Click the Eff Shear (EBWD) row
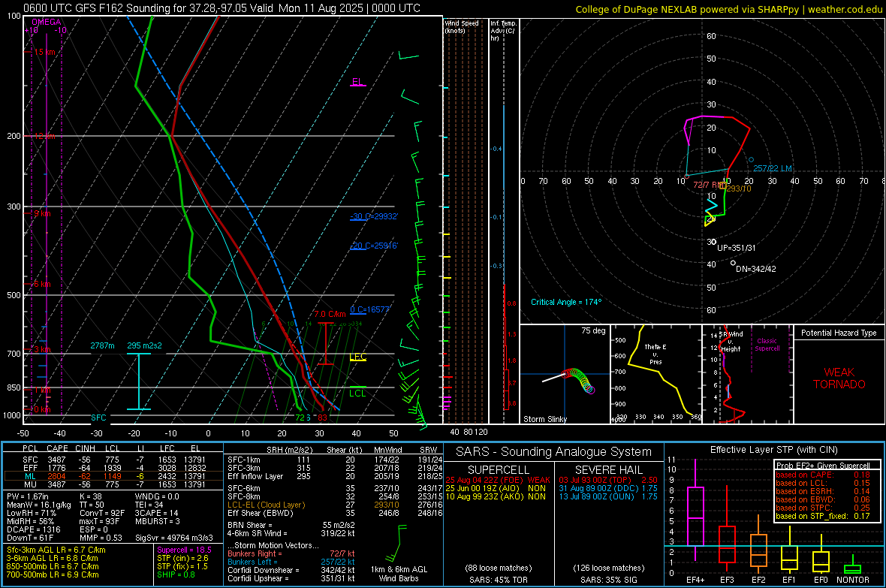 [335, 513]
